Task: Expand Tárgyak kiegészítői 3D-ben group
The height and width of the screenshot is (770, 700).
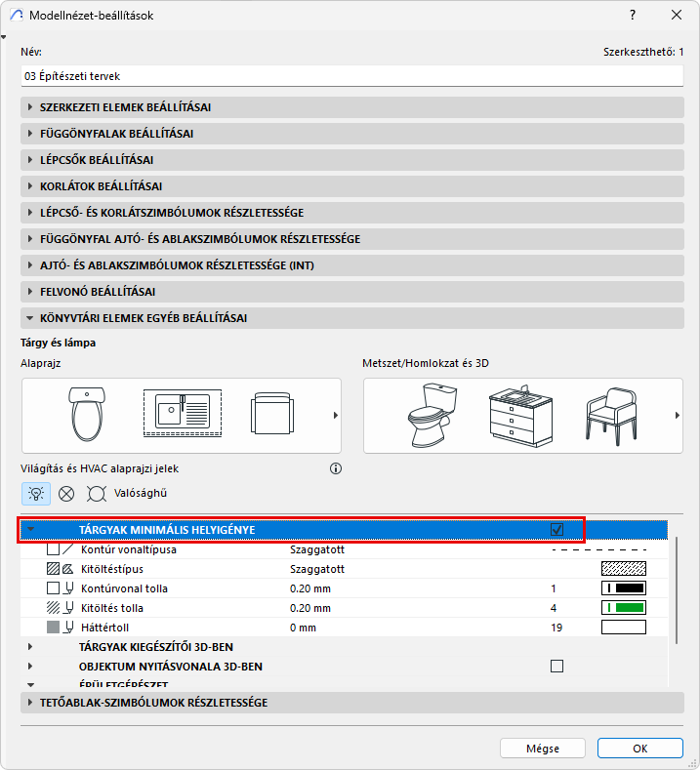Action: point(30,647)
